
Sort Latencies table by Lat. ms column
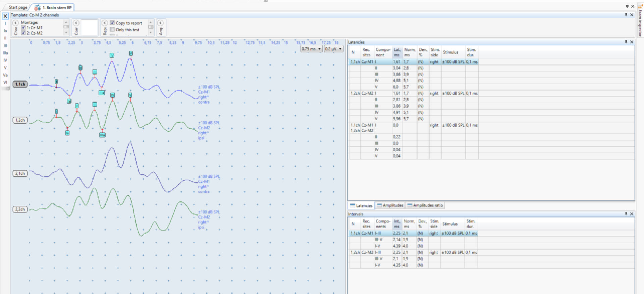tap(397, 52)
